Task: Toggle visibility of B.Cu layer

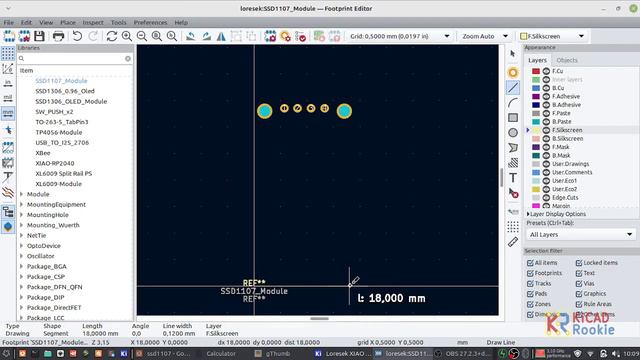Action: point(546,88)
